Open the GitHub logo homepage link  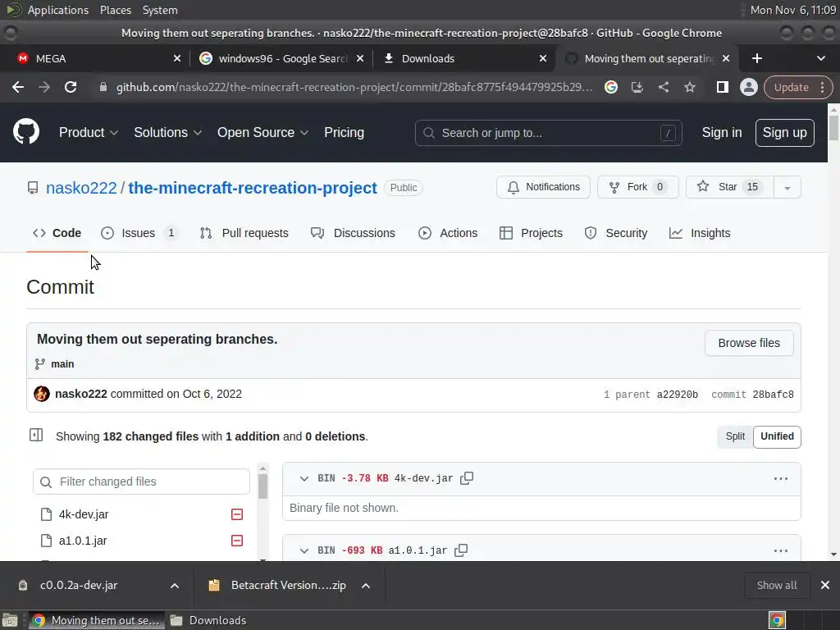25,132
